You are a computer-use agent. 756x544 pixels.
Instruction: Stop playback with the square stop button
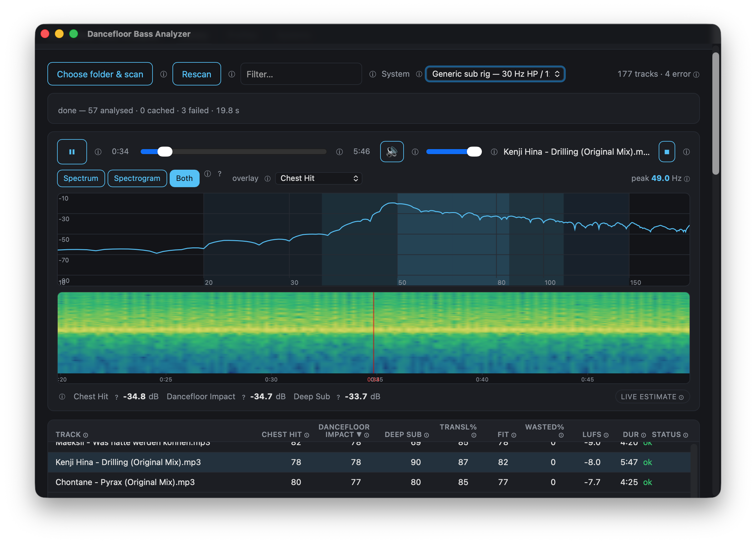pos(667,152)
